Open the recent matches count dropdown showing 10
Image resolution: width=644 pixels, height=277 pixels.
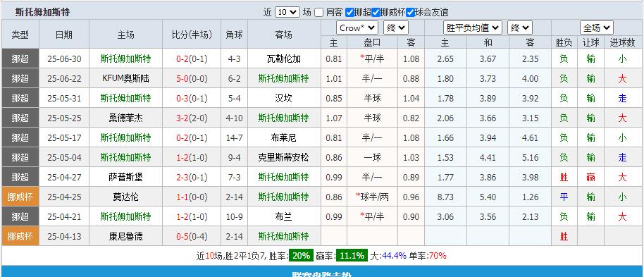[287, 12]
